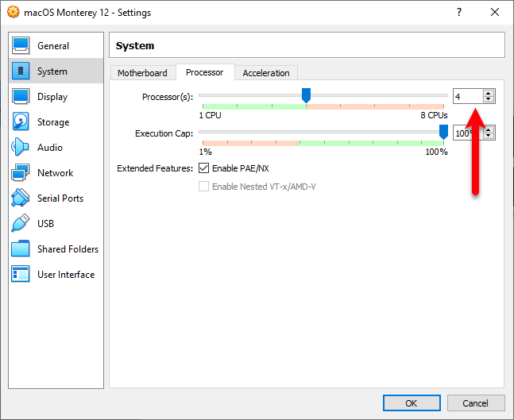514x420 pixels.
Task: Click the System section heading
Action: [135, 45]
